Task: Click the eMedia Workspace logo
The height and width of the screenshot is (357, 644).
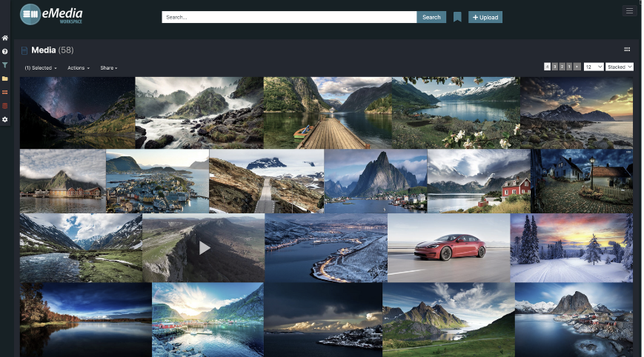Action: [x=51, y=15]
